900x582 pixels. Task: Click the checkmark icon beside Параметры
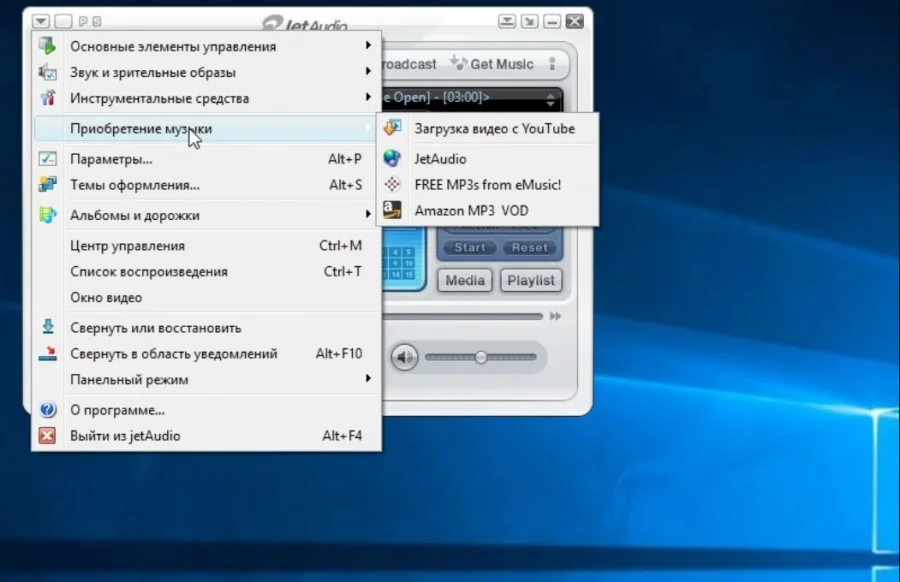[48, 158]
